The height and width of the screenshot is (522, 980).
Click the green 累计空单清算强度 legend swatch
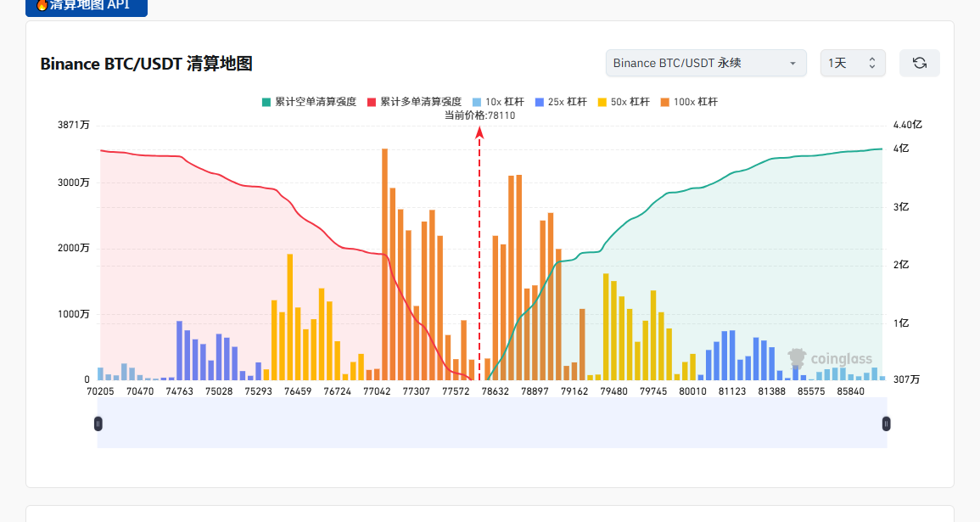pyautogui.click(x=266, y=102)
